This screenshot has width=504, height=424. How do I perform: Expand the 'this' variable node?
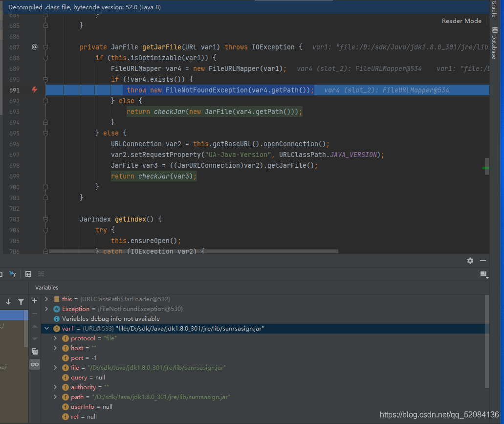(x=46, y=299)
